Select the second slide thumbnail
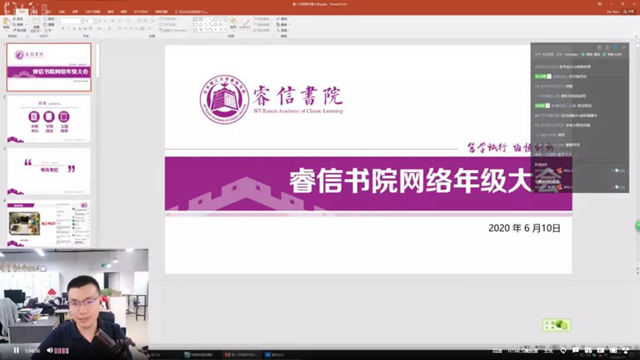Screen dimensions: 640x360 pyautogui.click(x=49, y=119)
